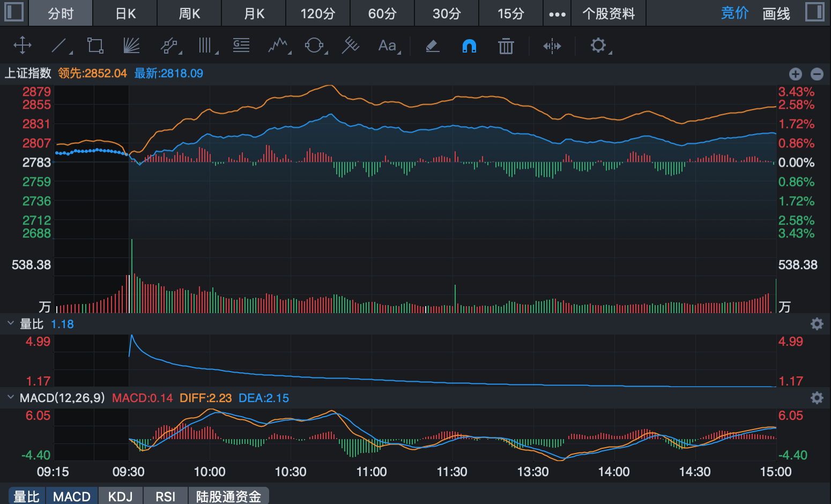Select the 陆股通资金 indicator tab
The width and height of the screenshot is (831, 504).
click(228, 496)
